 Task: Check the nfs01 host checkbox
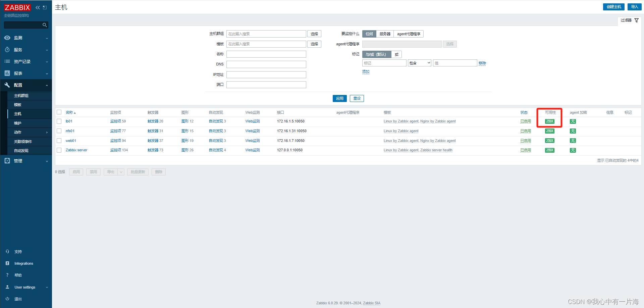pos(59,131)
